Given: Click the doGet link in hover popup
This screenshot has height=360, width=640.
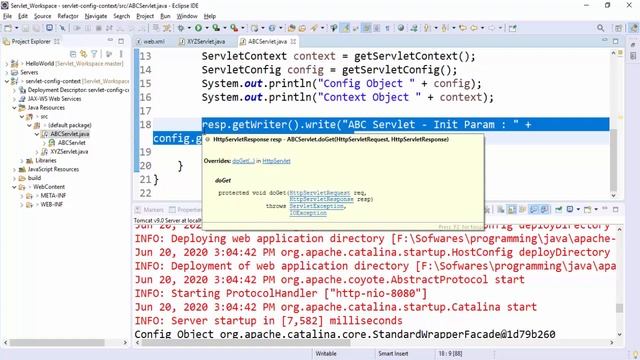Looking at the screenshot, I should (243, 161).
